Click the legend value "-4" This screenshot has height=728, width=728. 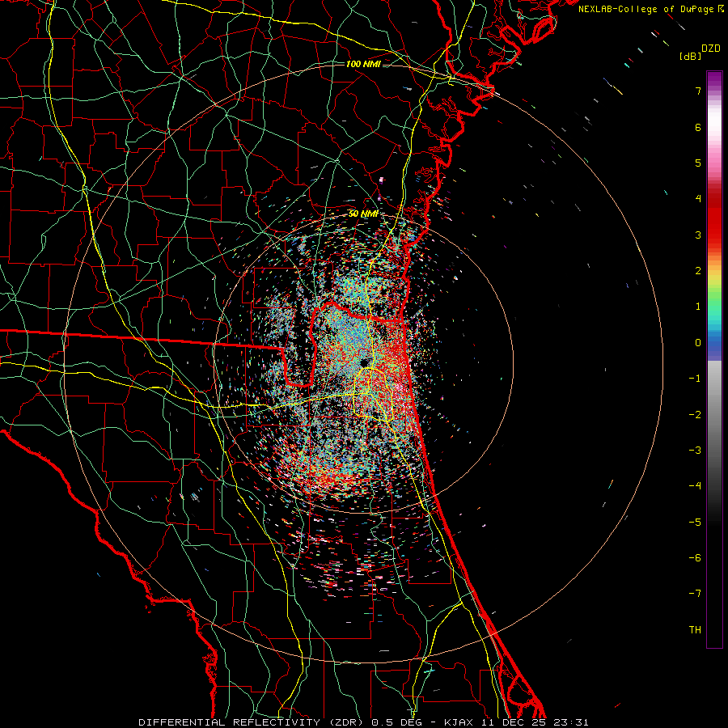click(x=695, y=486)
